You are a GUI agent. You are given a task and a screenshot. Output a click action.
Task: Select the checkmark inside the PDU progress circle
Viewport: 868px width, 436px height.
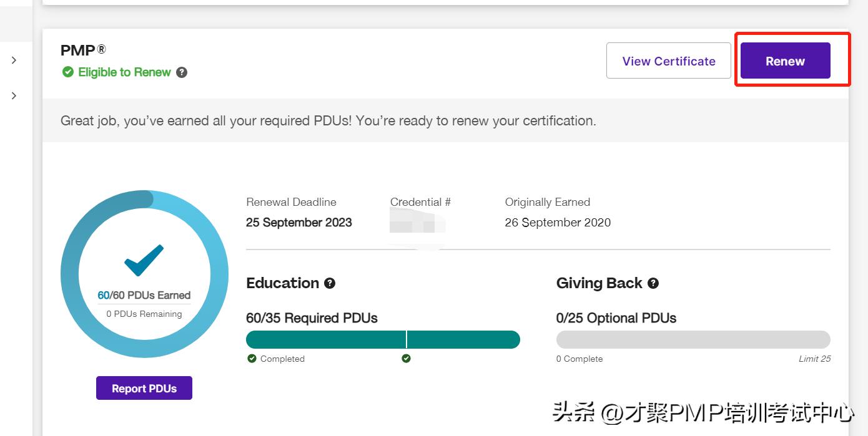(x=144, y=261)
